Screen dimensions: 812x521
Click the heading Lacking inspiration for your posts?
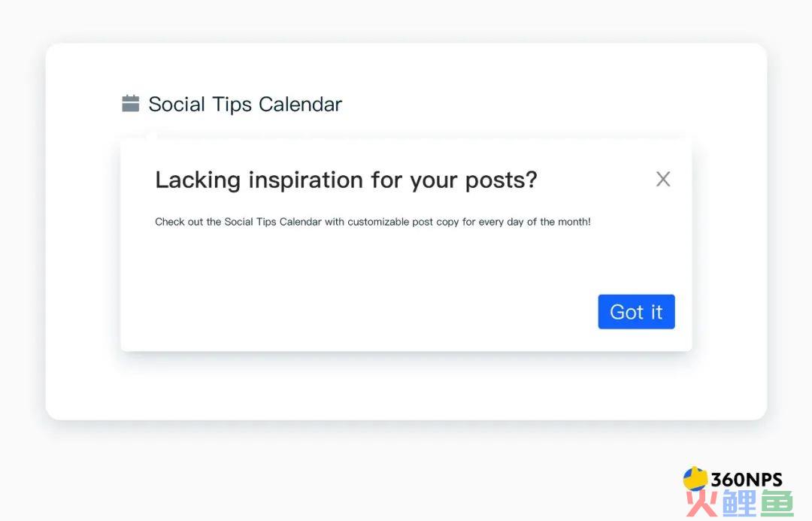[x=346, y=180]
